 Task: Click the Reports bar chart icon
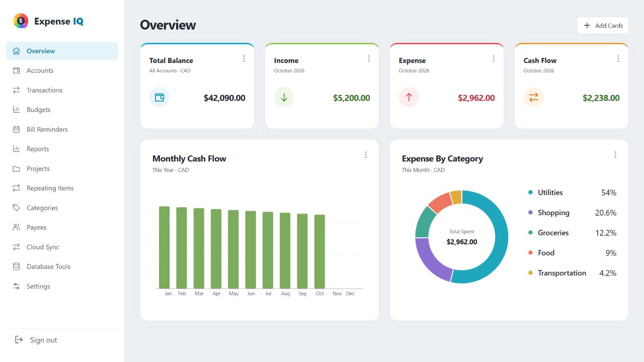point(17,149)
